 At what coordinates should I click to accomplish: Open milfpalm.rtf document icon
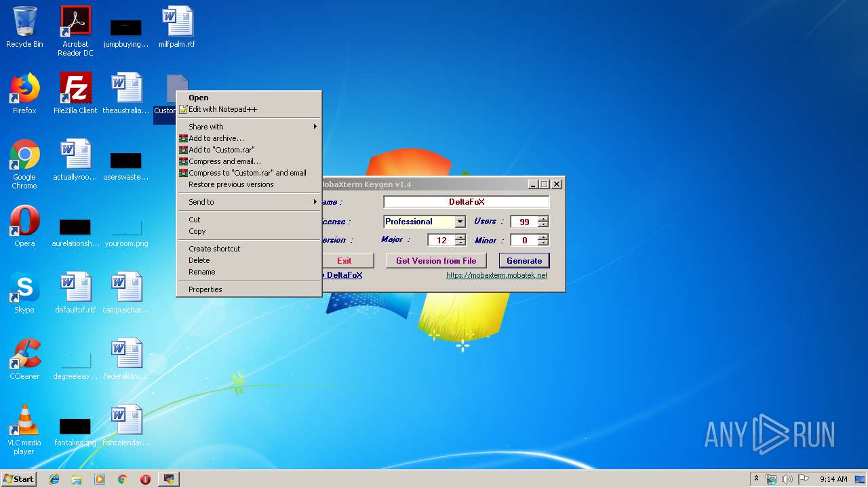(177, 27)
